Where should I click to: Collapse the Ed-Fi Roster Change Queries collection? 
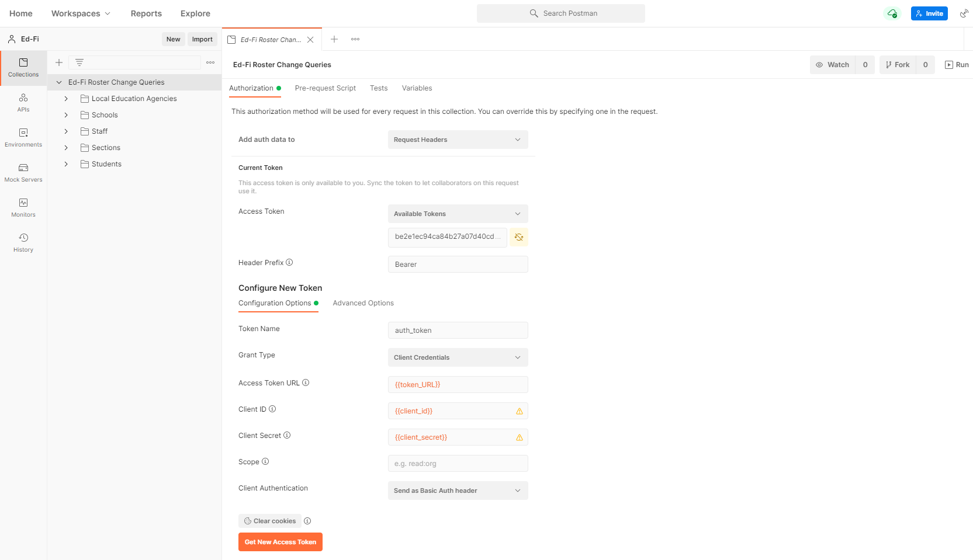[59, 82]
